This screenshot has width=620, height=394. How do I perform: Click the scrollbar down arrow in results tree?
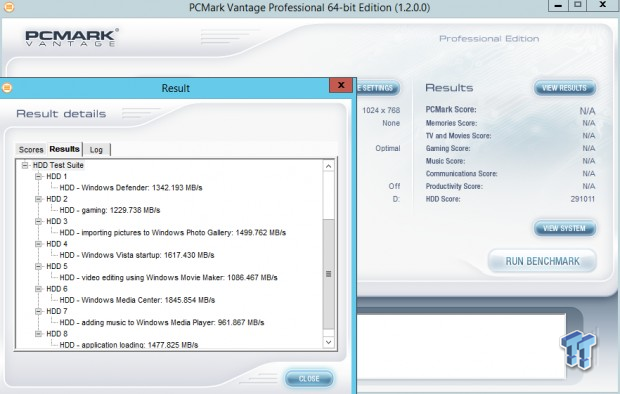pos(328,342)
